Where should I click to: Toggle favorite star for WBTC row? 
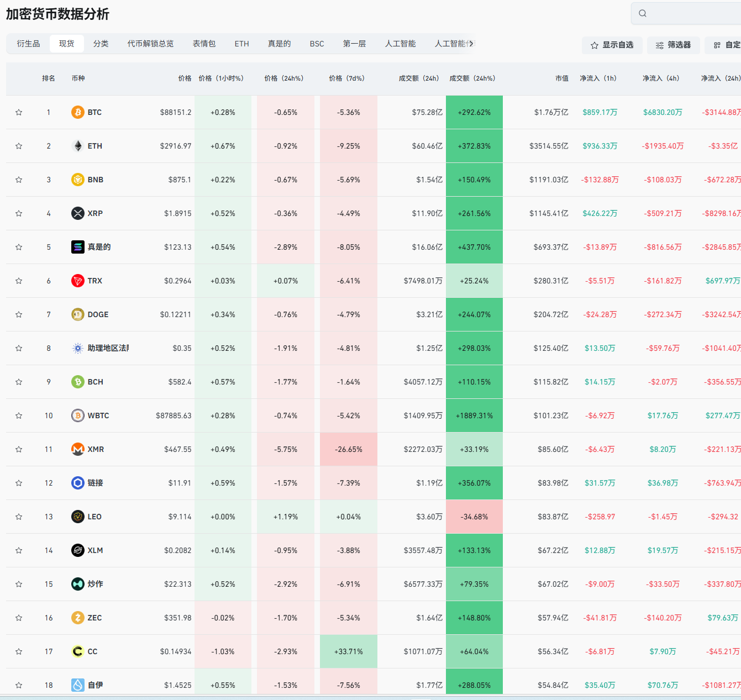pos(19,415)
